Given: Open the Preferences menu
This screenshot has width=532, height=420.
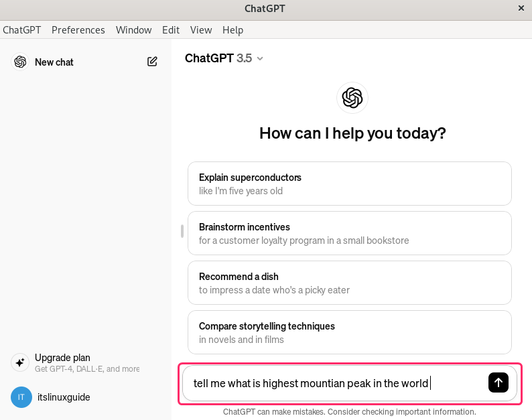Looking at the screenshot, I should point(78,30).
